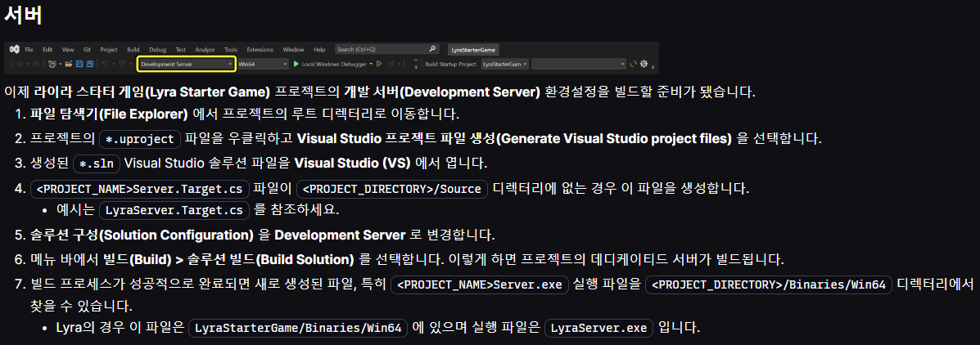Open the Build menu
The width and height of the screenshot is (980, 345).
pos(133,49)
